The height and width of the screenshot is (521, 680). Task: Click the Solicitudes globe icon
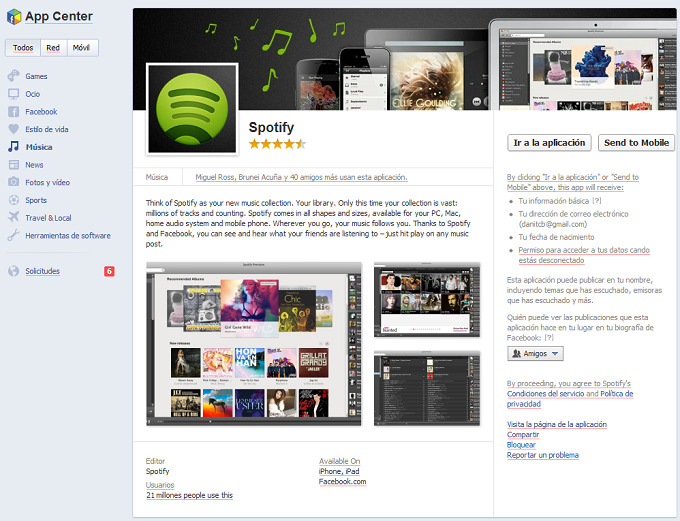point(13,271)
